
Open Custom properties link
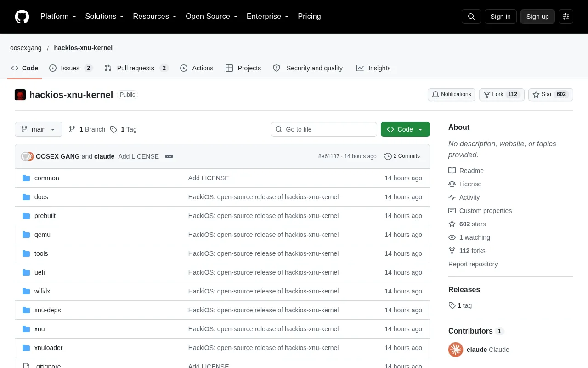coord(480,211)
